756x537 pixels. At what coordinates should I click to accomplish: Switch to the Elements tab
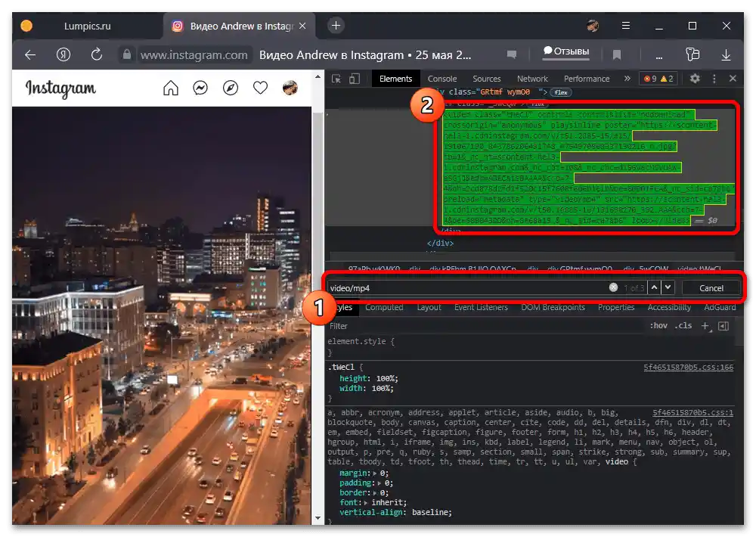(x=396, y=79)
